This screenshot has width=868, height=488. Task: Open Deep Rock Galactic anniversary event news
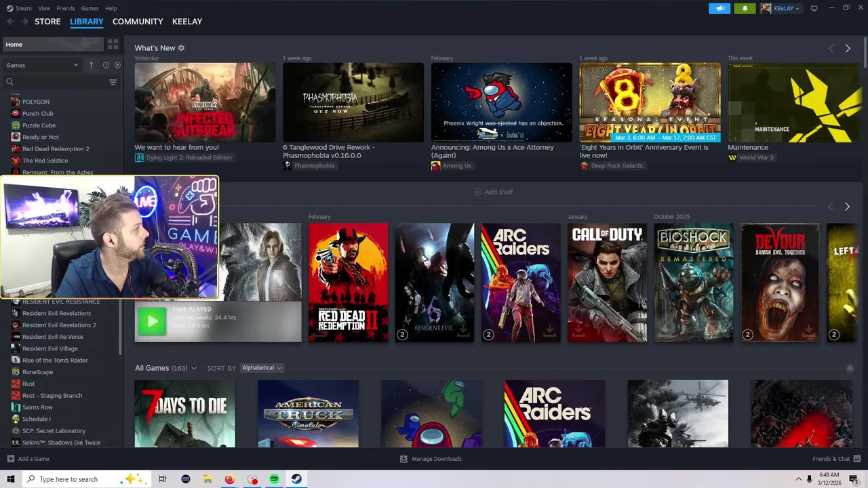pos(650,102)
